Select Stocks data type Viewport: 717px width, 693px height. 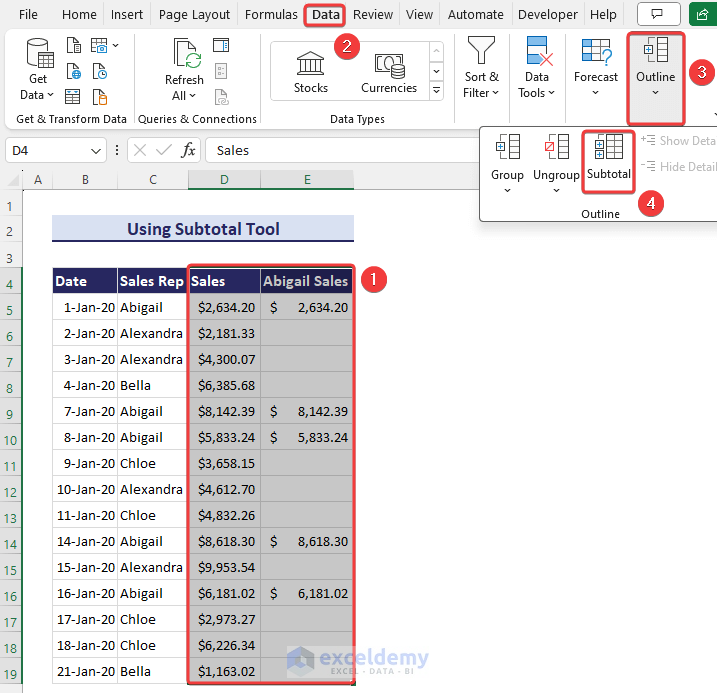coord(310,72)
